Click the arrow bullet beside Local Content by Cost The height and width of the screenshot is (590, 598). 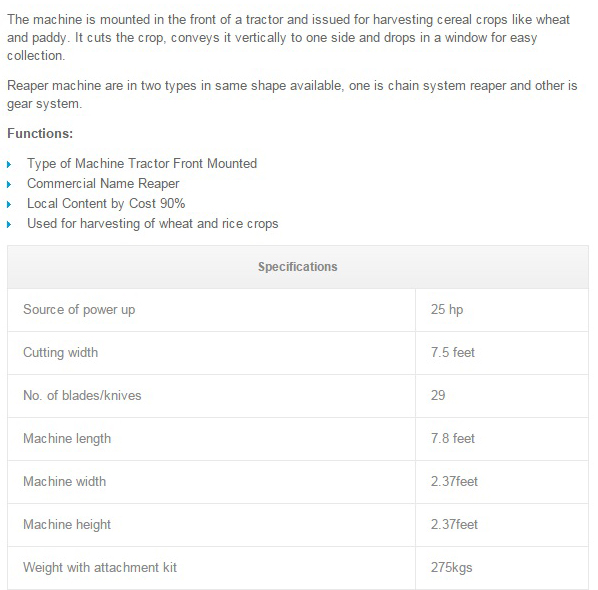[9, 205]
